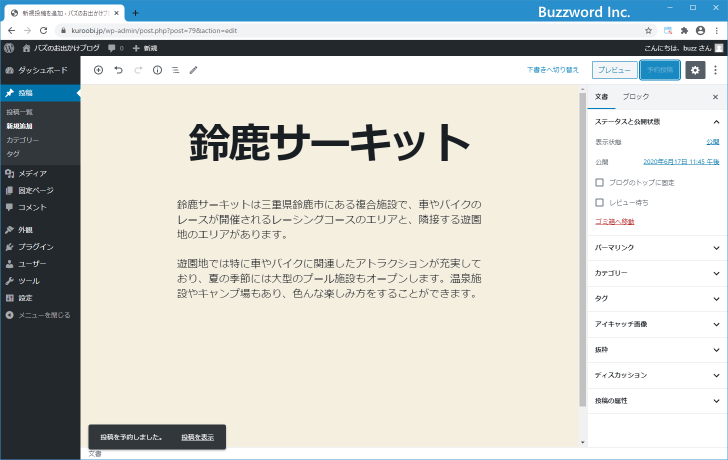Close the settings sidebar panel

pos(715,97)
